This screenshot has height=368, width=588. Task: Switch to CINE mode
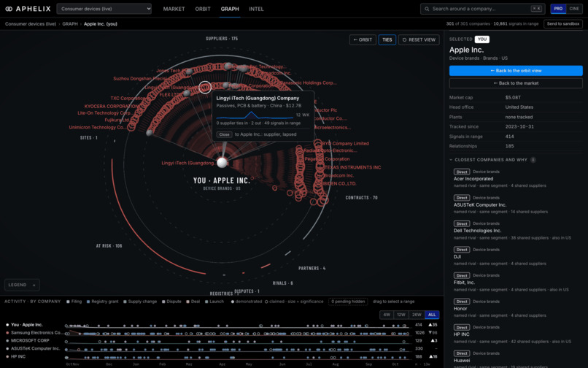[573, 9]
